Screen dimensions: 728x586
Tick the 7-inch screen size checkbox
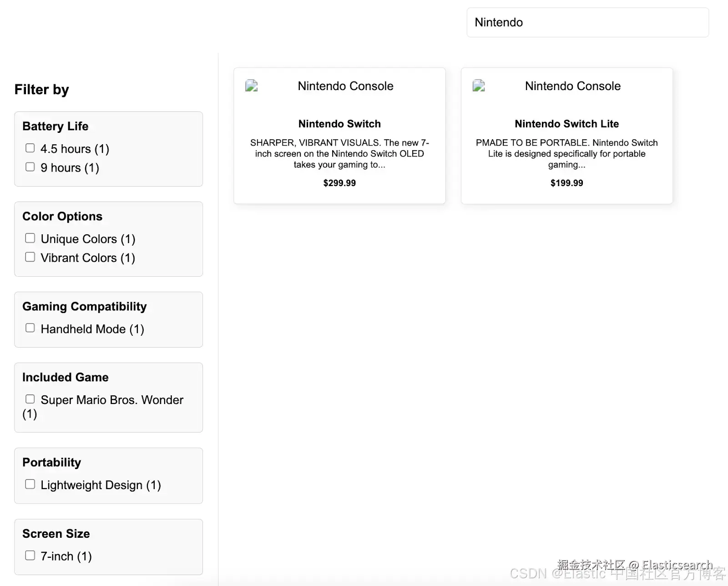pyautogui.click(x=30, y=556)
